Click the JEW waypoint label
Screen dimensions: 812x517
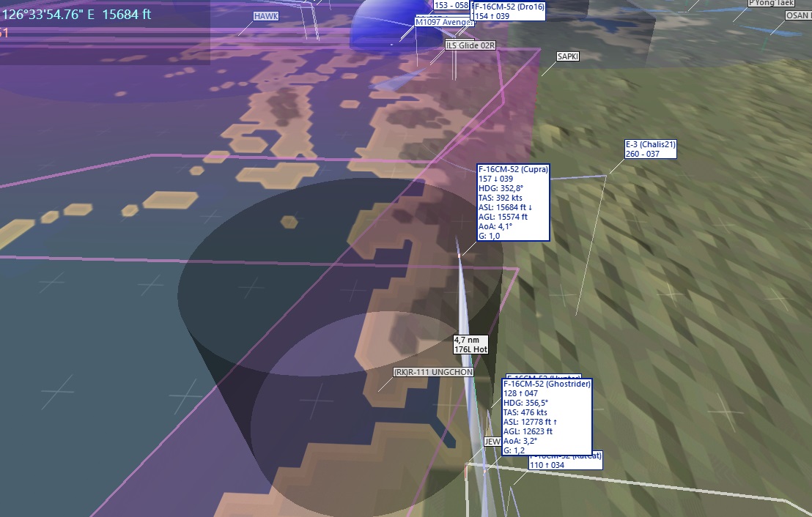(x=492, y=442)
